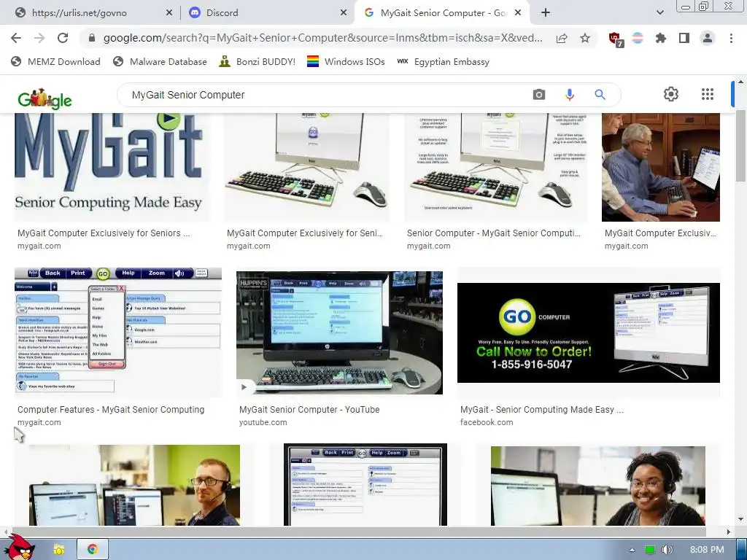Image resolution: width=747 pixels, height=560 pixels.
Task: Open Chrome's three-dot menu
Action: [x=731, y=38]
